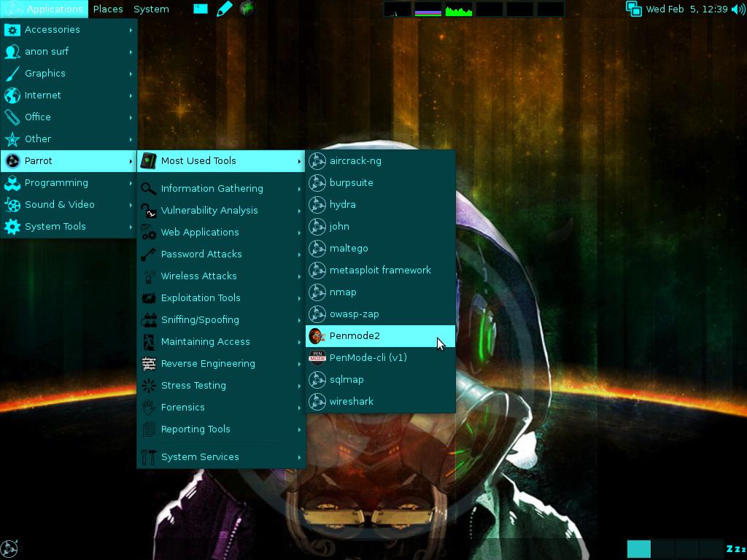Expand the Wireless Attacks submenu

coord(199,276)
